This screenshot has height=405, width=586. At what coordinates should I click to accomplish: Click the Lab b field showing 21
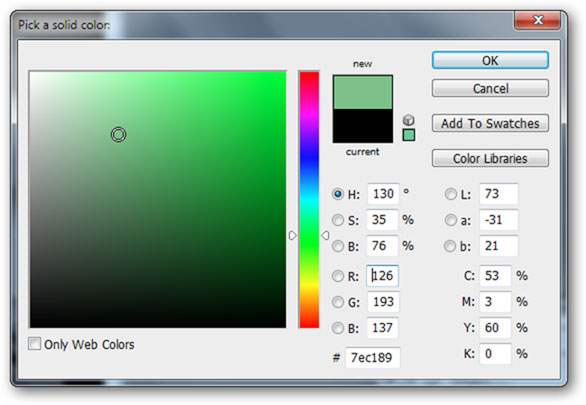click(499, 246)
